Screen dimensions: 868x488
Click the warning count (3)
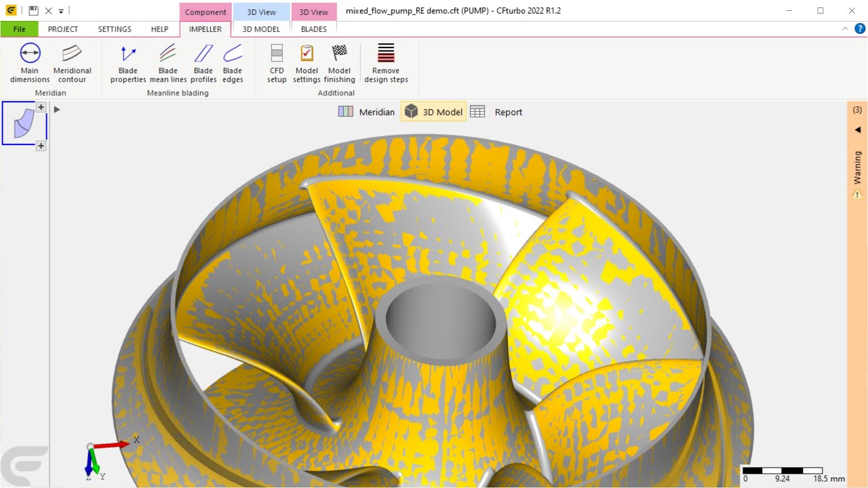pyautogui.click(x=857, y=110)
